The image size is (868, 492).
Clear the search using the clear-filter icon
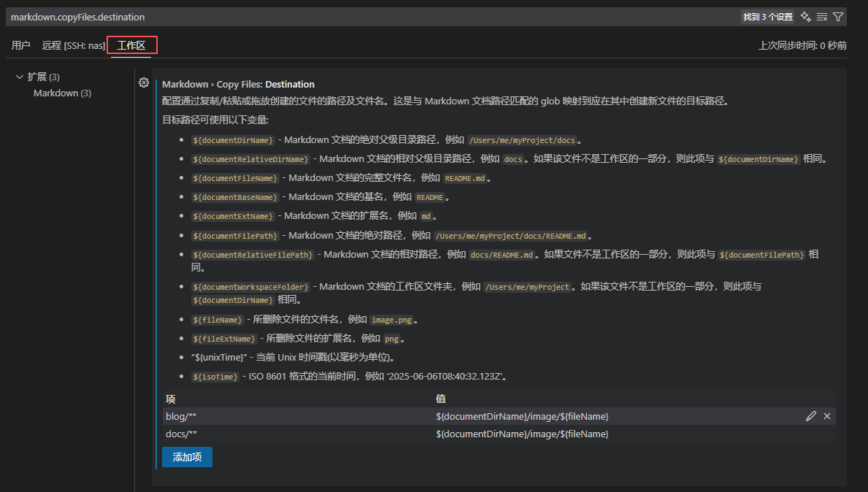[x=822, y=16]
